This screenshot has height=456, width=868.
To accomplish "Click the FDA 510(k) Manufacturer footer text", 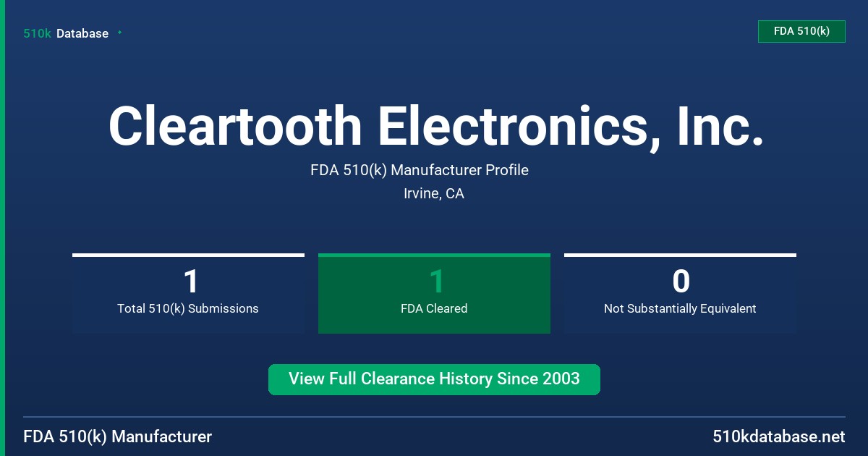I will tap(118, 436).
